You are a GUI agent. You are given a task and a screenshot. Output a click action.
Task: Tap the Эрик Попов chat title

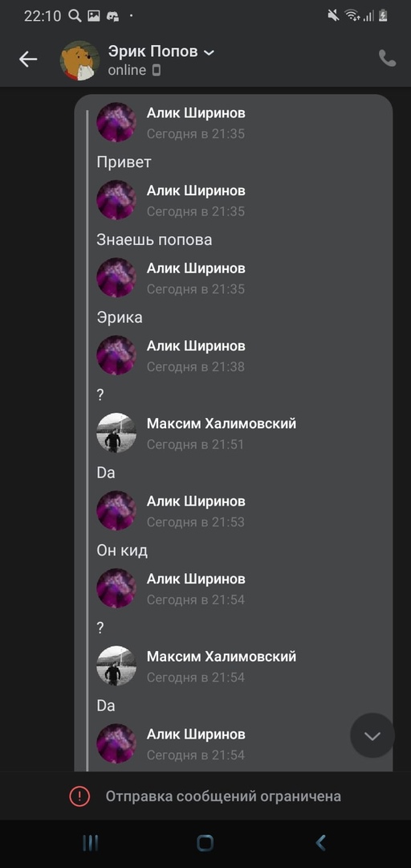coord(153,52)
